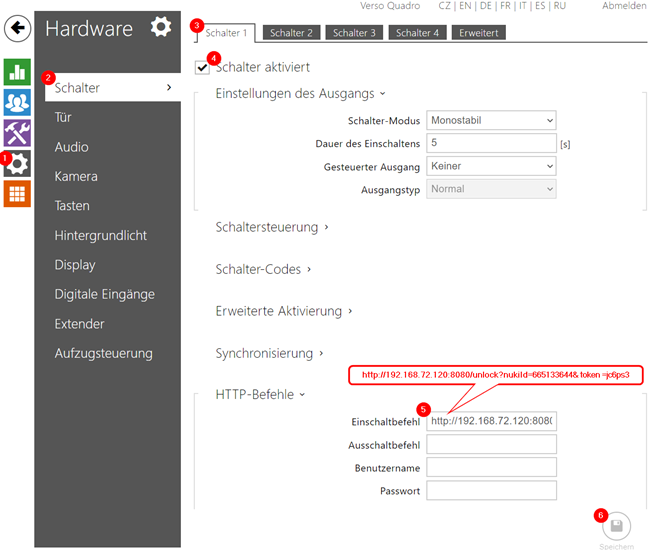Open the orange system grid icon
649x550 pixels.
(x=17, y=193)
